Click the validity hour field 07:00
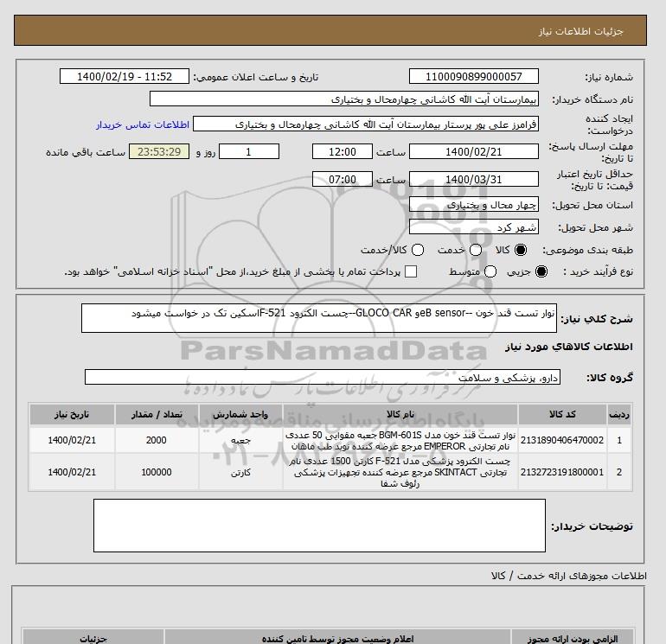 coord(343,180)
